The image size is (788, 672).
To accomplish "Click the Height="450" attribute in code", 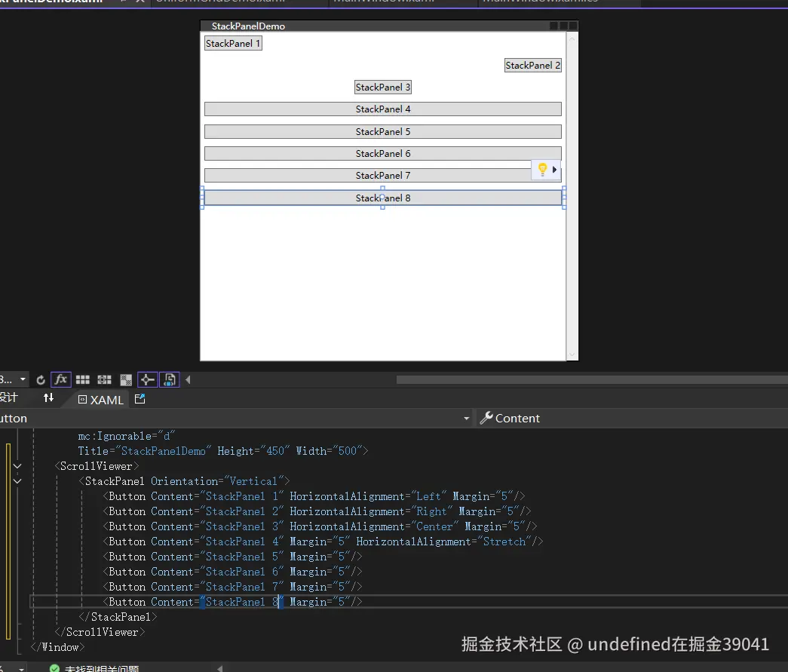I will (x=253, y=451).
